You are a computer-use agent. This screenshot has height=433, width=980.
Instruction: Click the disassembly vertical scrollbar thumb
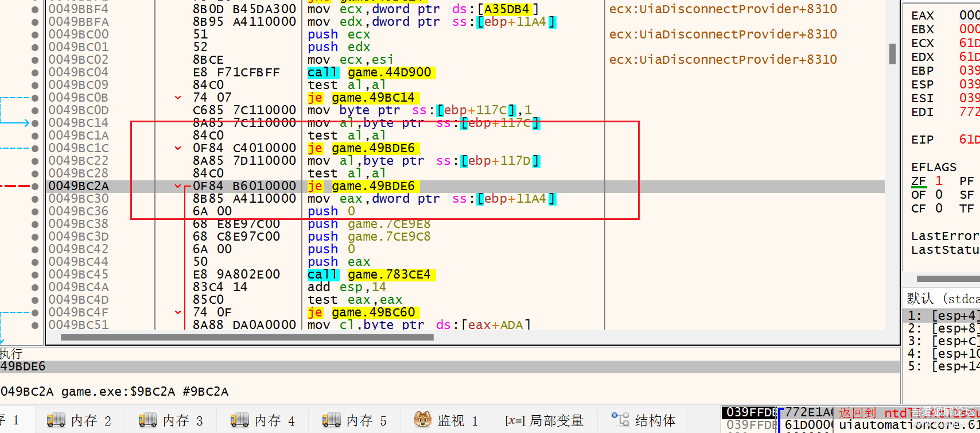click(x=892, y=54)
